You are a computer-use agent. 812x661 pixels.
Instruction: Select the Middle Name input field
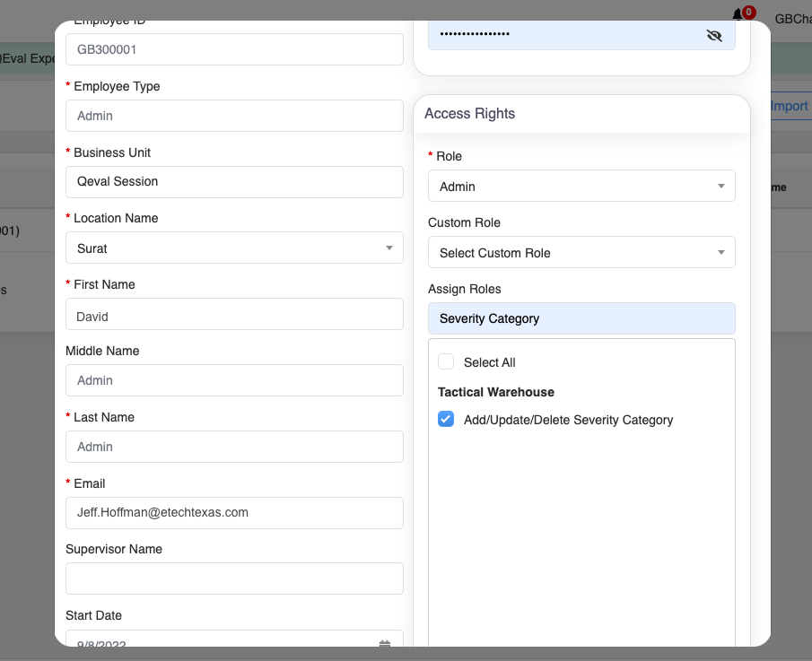pyautogui.click(x=234, y=380)
